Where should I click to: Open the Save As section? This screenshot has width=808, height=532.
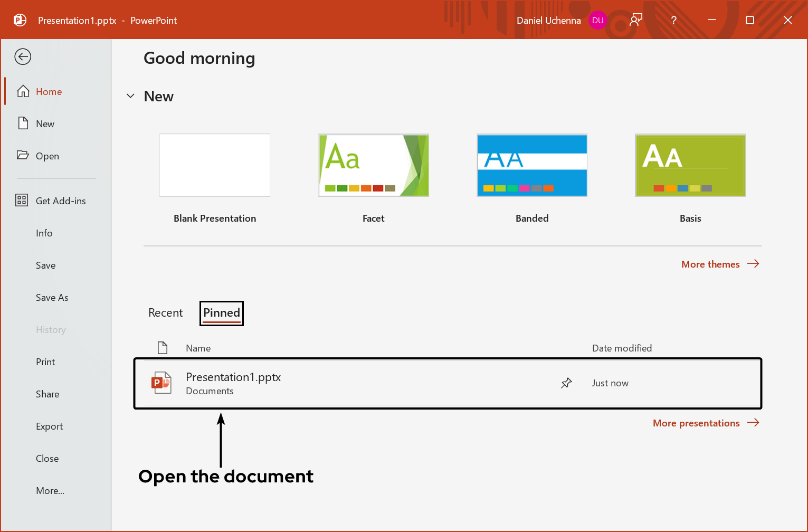click(x=52, y=297)
